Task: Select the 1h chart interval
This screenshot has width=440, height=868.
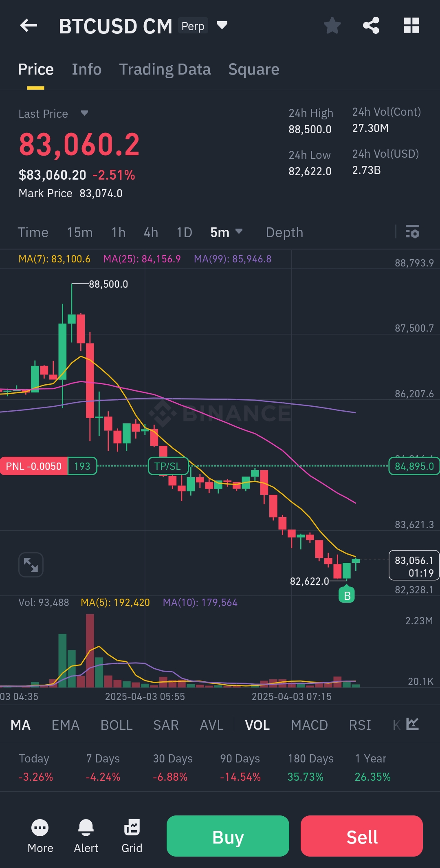Action: point(119,232)
